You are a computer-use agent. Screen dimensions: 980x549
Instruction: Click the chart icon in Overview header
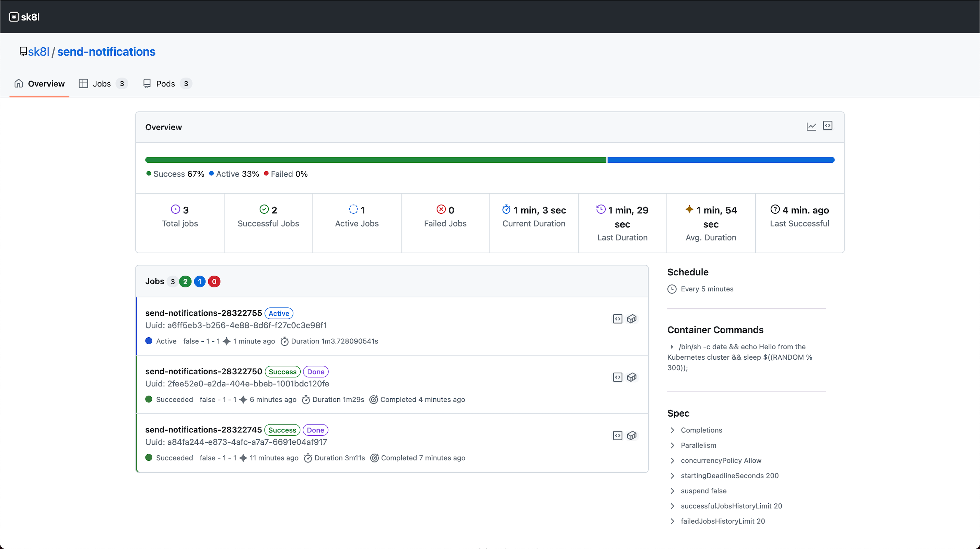click(x=811, y=127)
